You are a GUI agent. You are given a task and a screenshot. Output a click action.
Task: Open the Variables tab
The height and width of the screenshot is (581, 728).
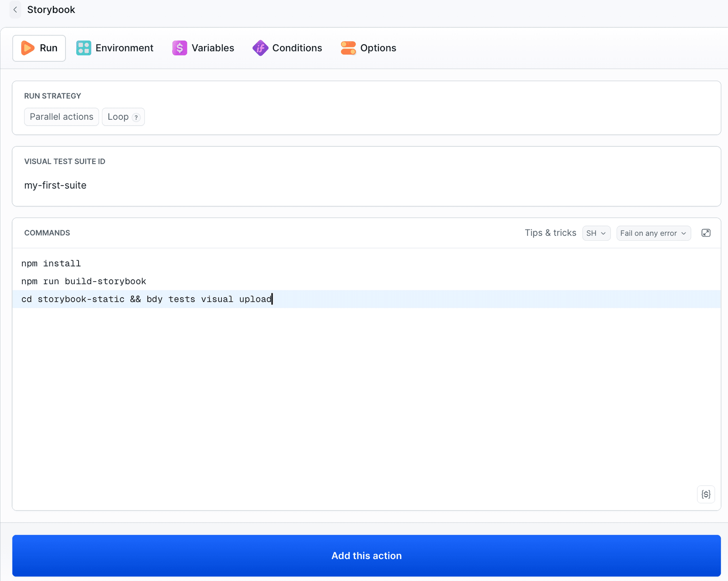[203, 48]
